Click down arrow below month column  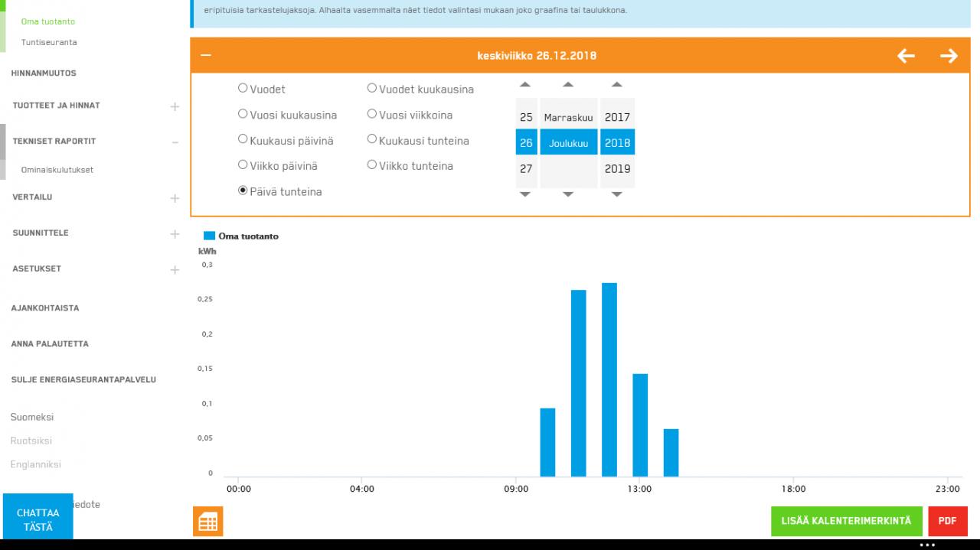click(567, 195)
